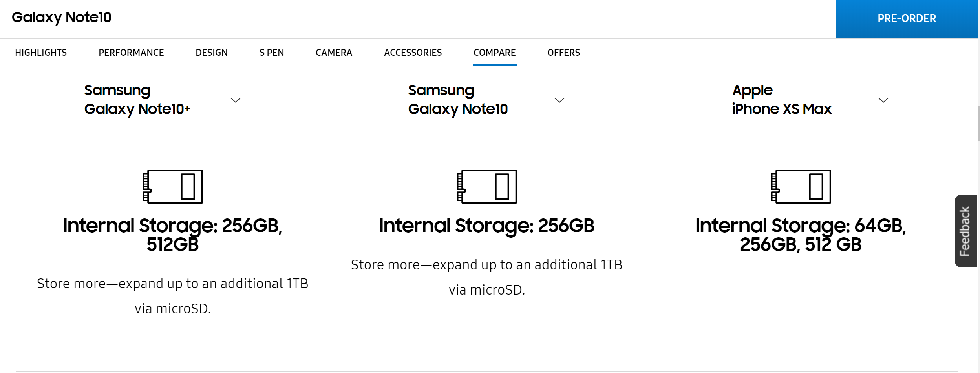Go to the Highlights tab

click(x=41, y=53)
